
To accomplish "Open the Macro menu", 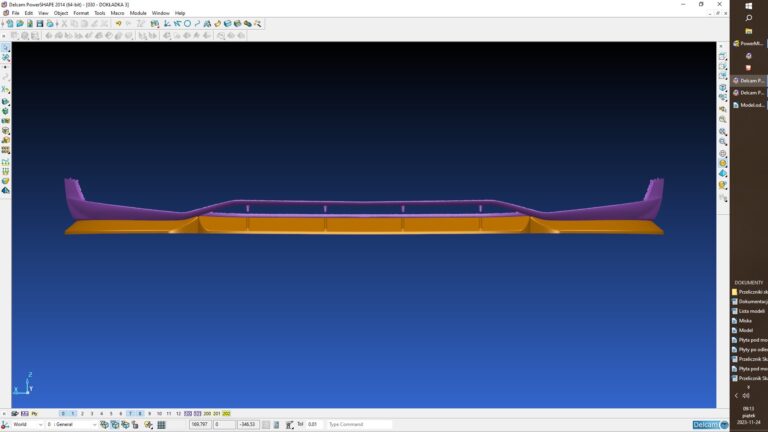I will [117, 13].
